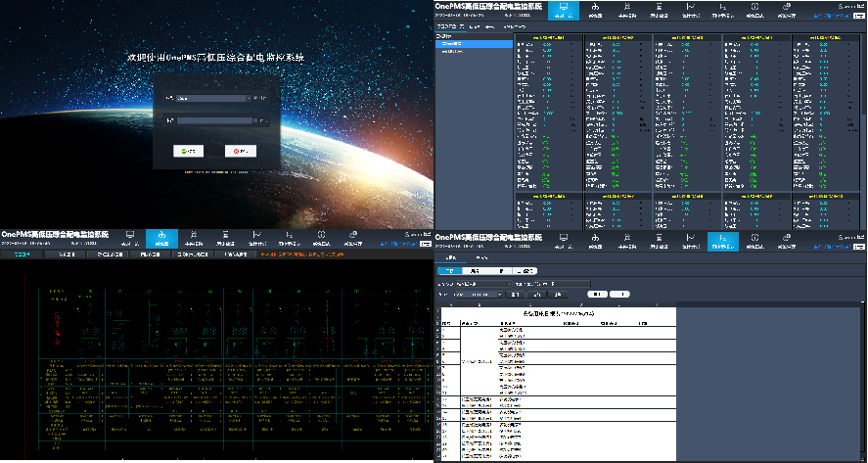Click the highlighted wiring diagram icon above the schematic
Image resolution: width=868 pixels, height=463 pixels.
coord(161,239)
